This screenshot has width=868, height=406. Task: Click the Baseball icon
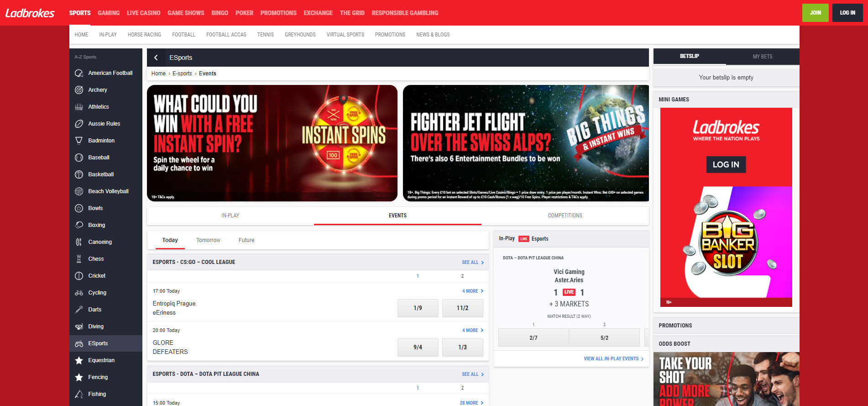coord(79,158)
